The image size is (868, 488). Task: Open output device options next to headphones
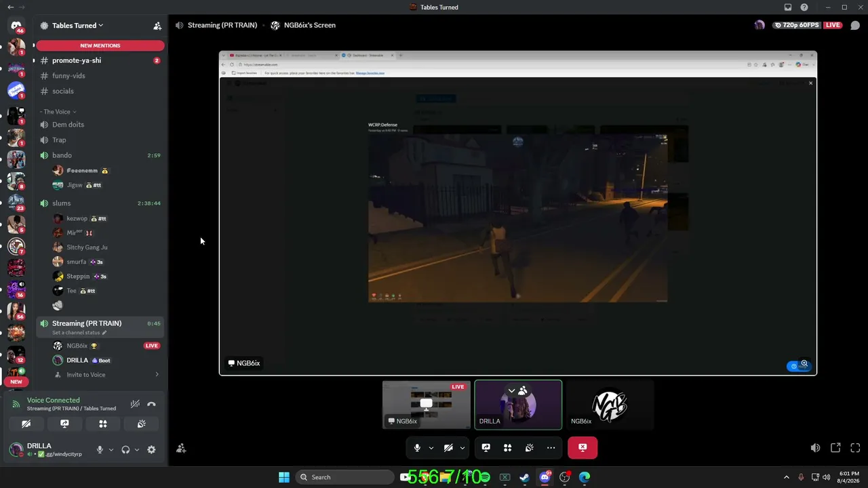point(137,449)
